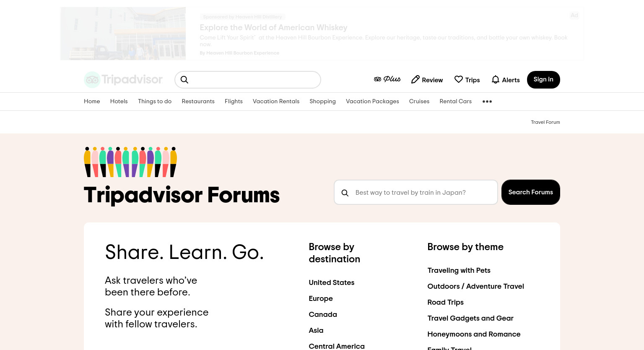Click the Trips heart icon

tap(459, 80)
